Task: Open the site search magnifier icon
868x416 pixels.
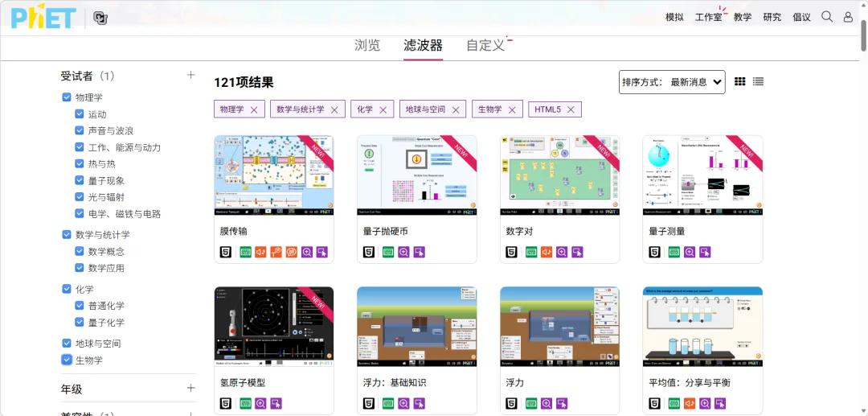Action: coord(827,17)
